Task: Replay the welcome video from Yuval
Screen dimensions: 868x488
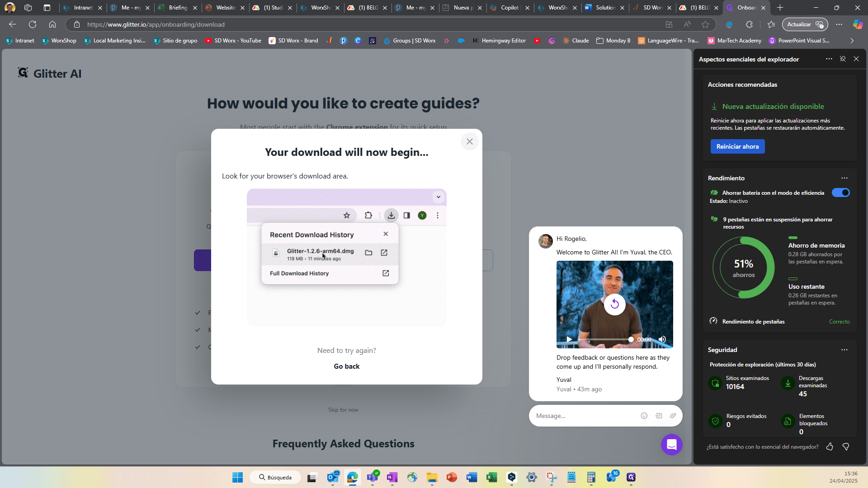Action: (x=614, y=304)
